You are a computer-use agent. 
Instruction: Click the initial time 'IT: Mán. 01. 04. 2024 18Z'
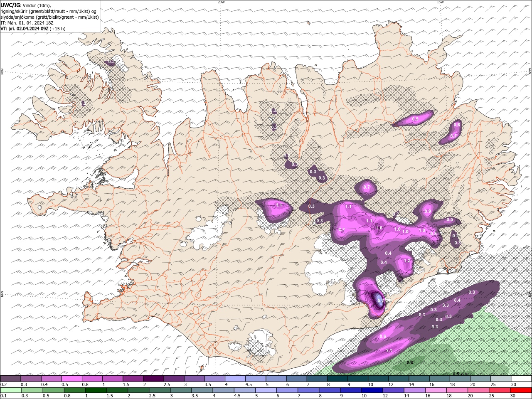pyautogui.click(x=26, y=23)
